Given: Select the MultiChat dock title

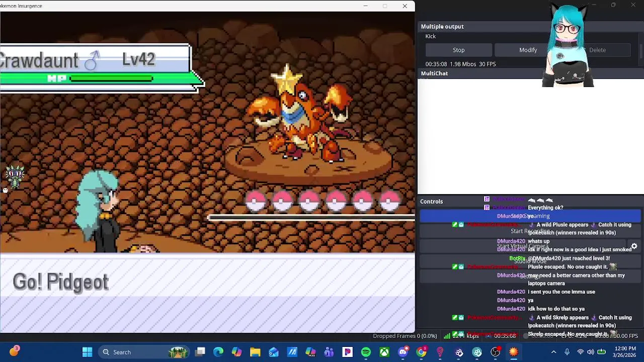Looking at the screenshot, I should pyautogui.click(x=434, y=73).
